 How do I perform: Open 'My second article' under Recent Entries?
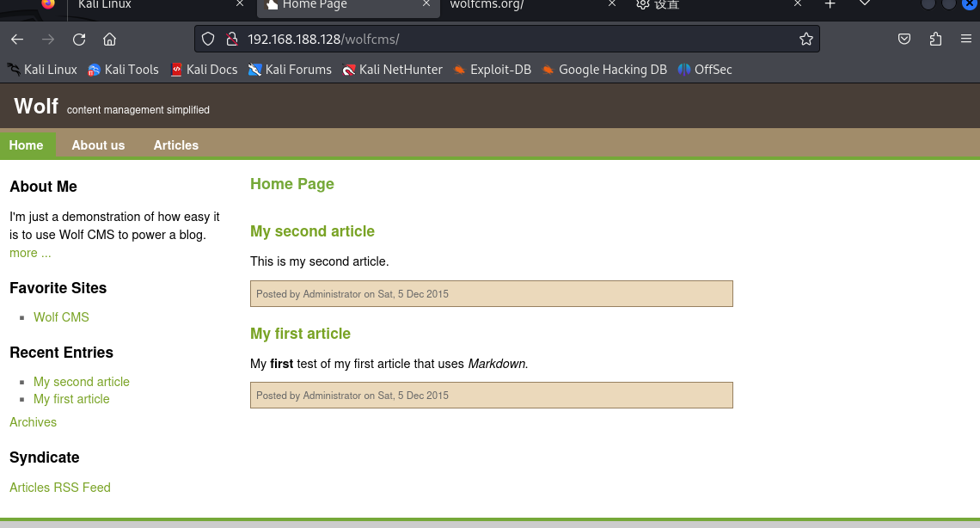click(82, 382)
